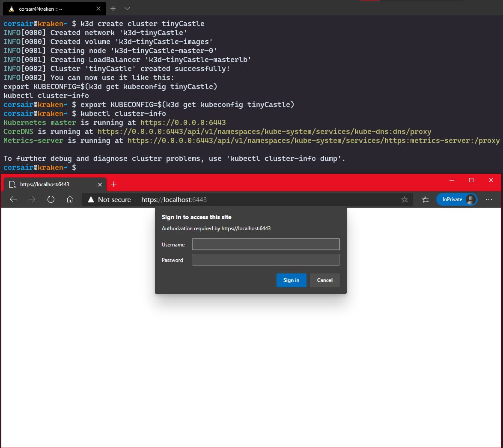Cancel the sign-in dialog
Screen dimensions: 503x448
[324, 280]
